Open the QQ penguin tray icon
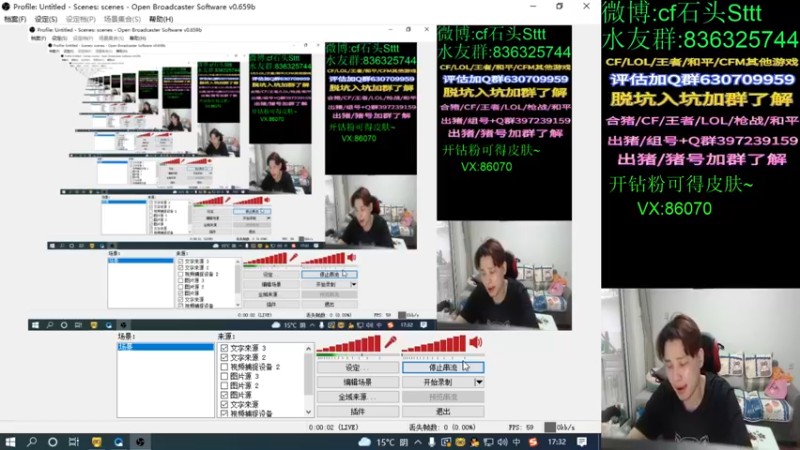The height and width of the screenshot is (450, 800). [x=474, y=442]
